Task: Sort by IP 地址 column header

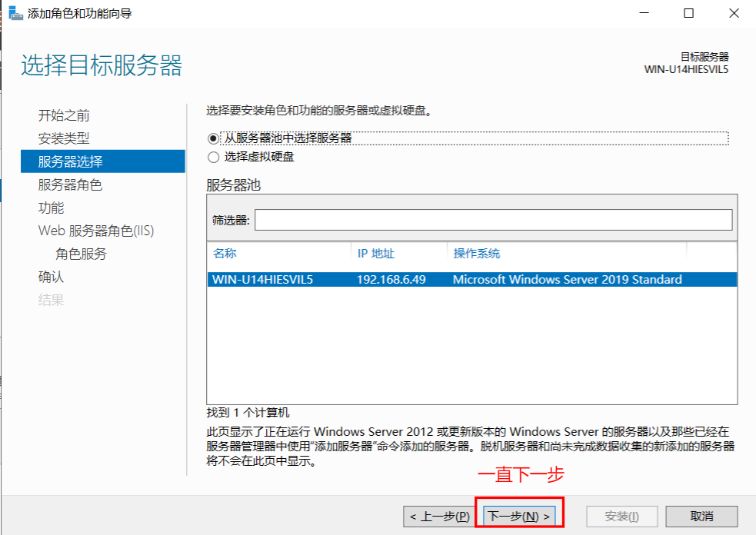Action: [x=376, y=253]
